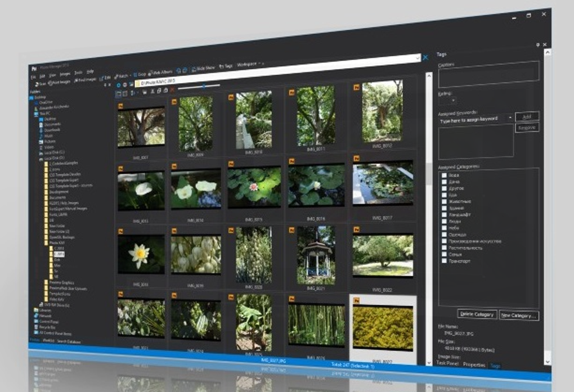Viewport: 574px width, 392px height.
Task: Open the assign keyword combo box arrow
Action: [x=510, y=118]
